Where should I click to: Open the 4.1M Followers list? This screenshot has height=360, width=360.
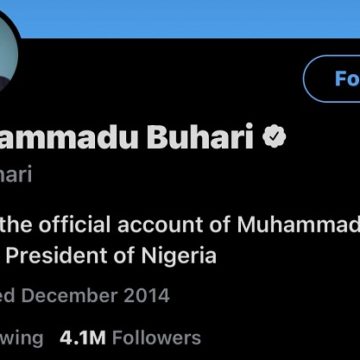click(130, 338)
